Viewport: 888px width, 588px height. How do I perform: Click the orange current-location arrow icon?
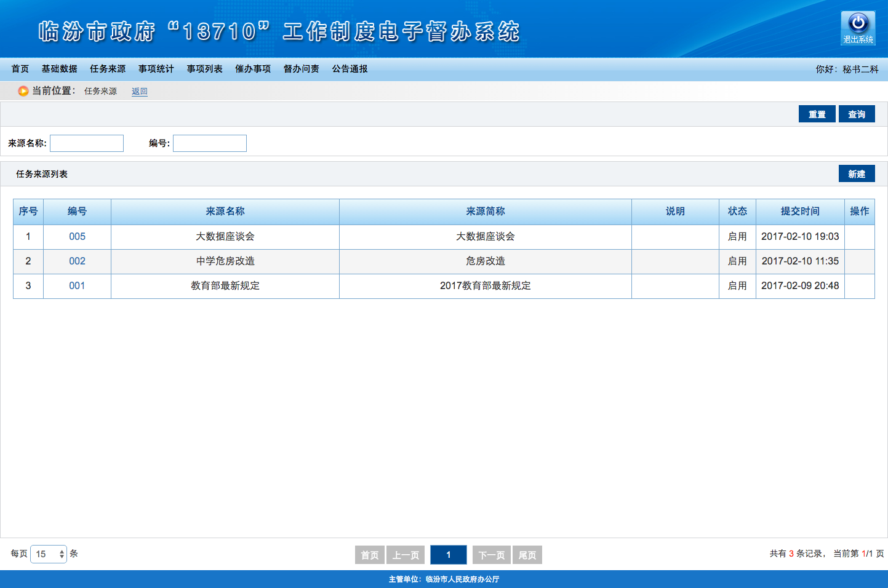tap(23, 91)
